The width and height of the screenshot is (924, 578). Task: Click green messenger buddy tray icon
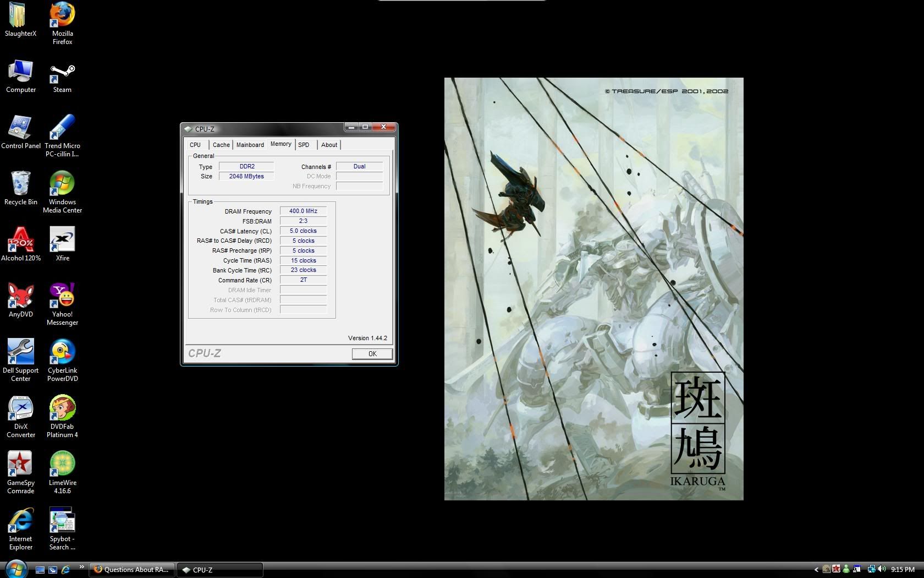point(846,569)
